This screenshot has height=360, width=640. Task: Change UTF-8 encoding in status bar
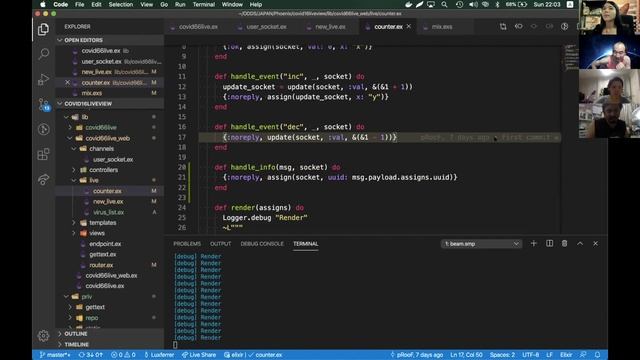click(531, 355)
